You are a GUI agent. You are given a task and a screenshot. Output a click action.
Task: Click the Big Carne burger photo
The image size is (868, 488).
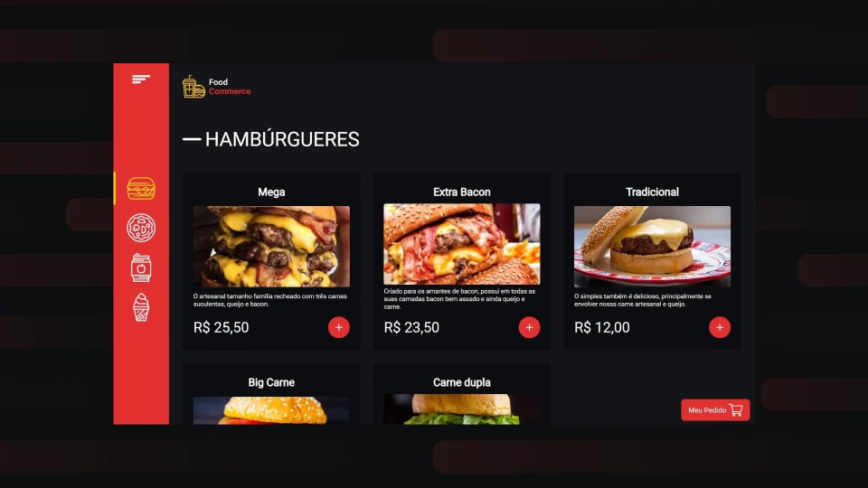click(271, 410)
